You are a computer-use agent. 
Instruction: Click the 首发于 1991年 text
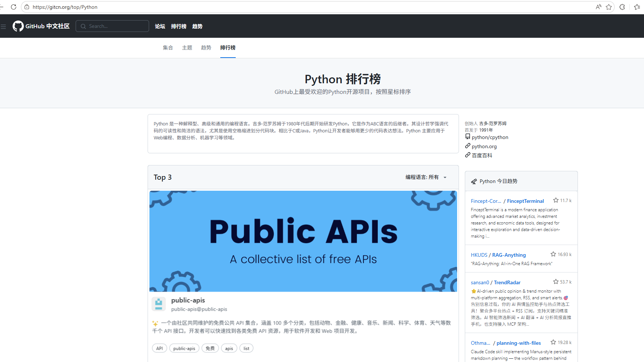[x=479, y=130]
